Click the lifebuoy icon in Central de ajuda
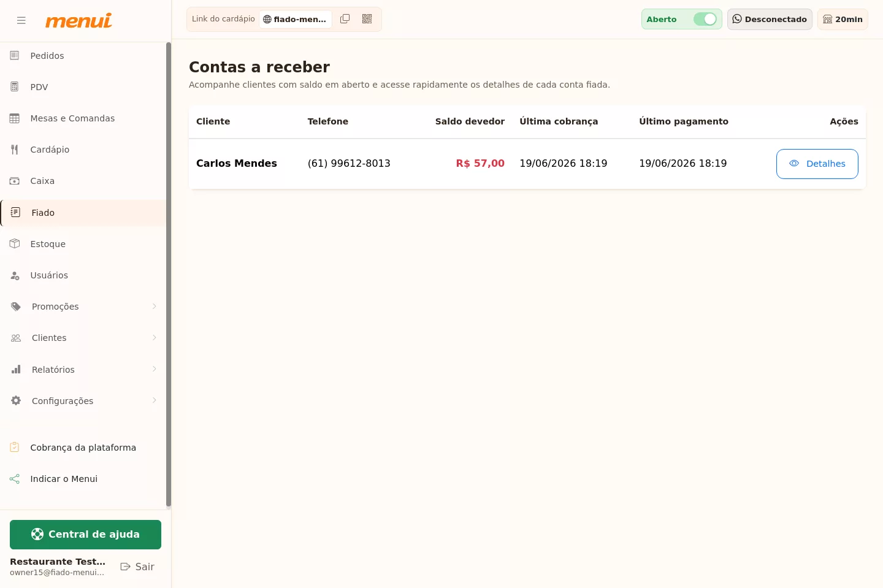 (x=37, y=534)
